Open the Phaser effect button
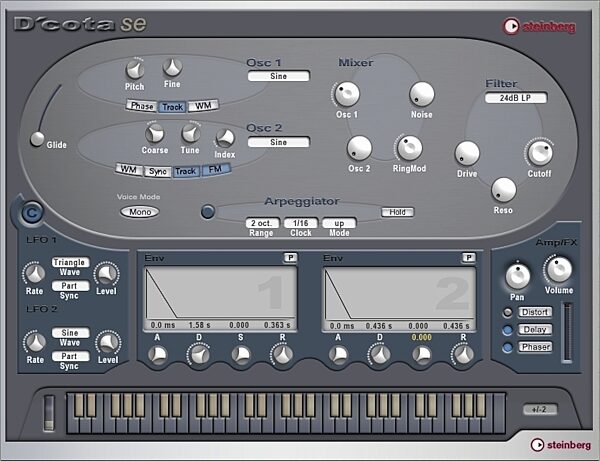The image size is (600, 461). (535, 347)
